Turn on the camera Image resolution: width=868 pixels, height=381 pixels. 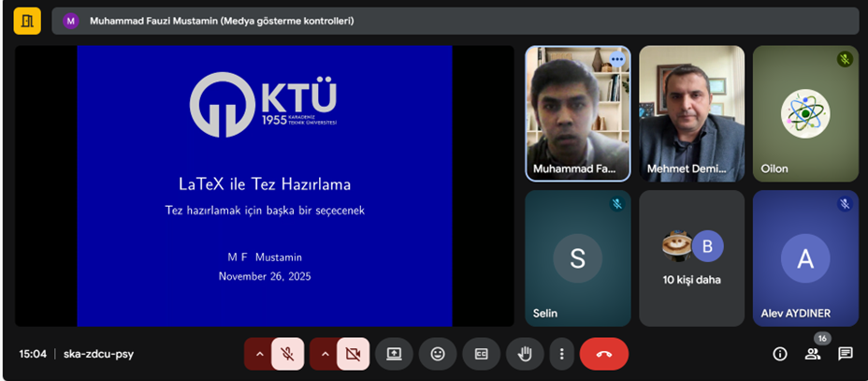353,354
